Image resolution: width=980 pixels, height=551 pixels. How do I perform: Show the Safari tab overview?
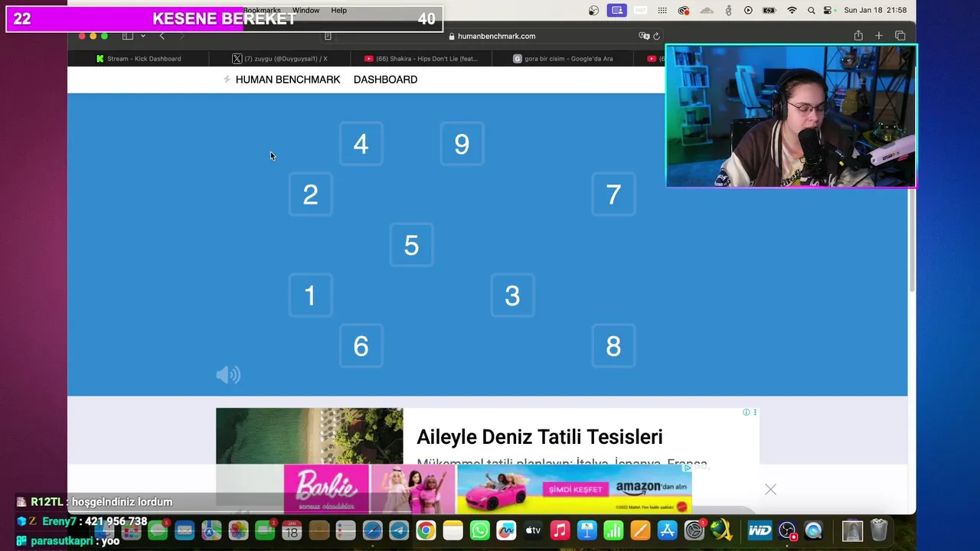900,36
